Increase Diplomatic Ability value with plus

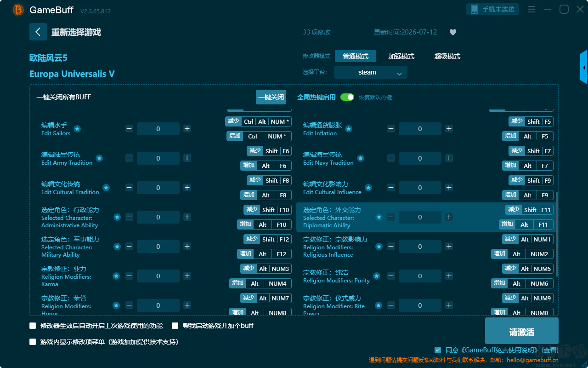(x=449, y=217)
